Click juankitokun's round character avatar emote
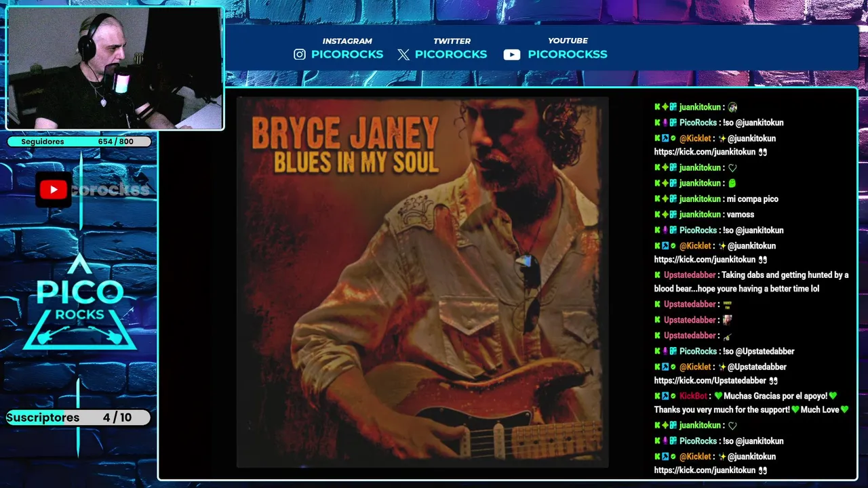Viewport: 868px width, 488px height. (x=732, y=107)
